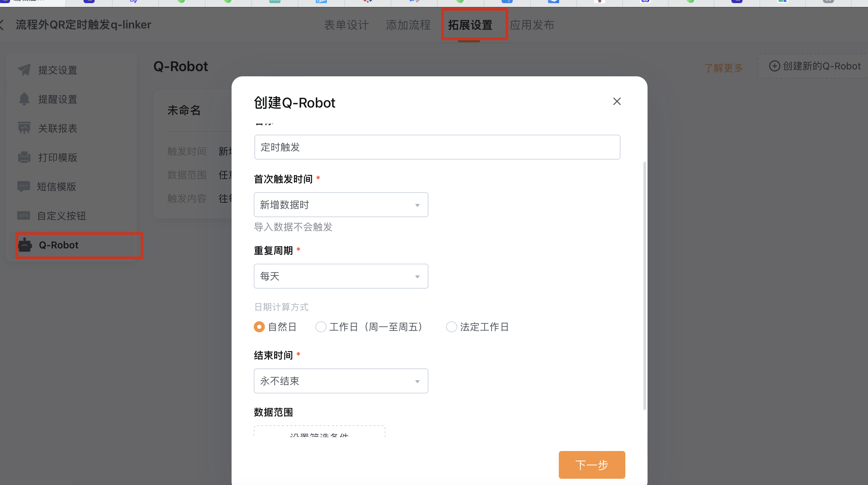The width and height of the screenshot is (868, 485).
Task: Select the 法定工作日 radio option
Action: (x=451, y=327)
